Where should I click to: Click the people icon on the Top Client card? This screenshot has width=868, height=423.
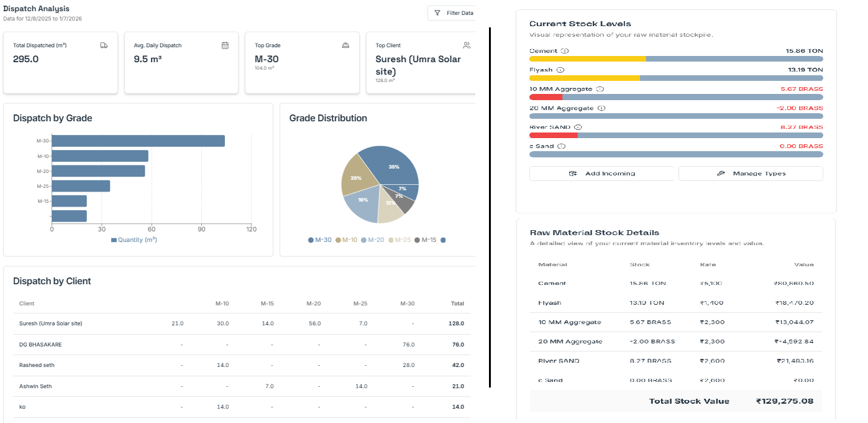[466, 45]
